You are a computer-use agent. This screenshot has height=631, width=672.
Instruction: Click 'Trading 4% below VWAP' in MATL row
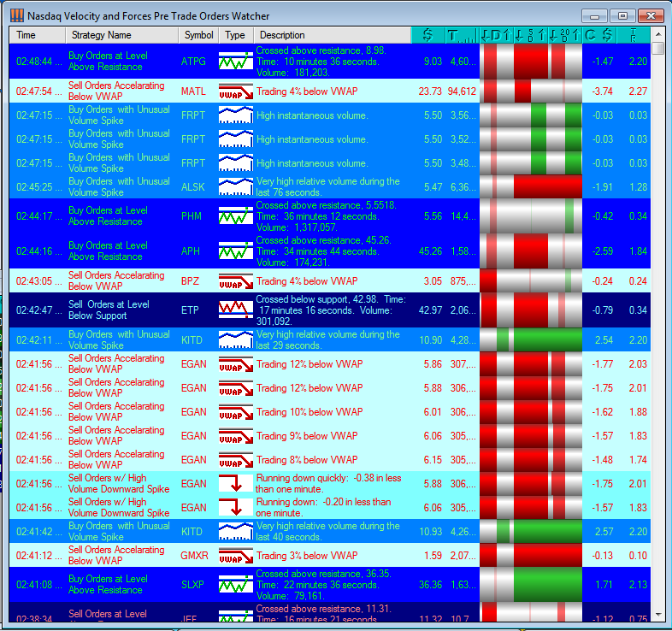click(307, 91)
